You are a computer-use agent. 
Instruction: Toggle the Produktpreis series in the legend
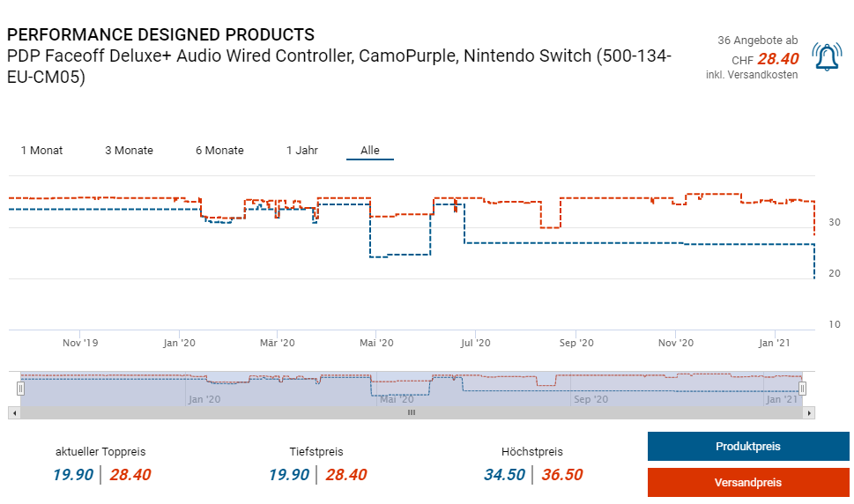click(747, 447)
